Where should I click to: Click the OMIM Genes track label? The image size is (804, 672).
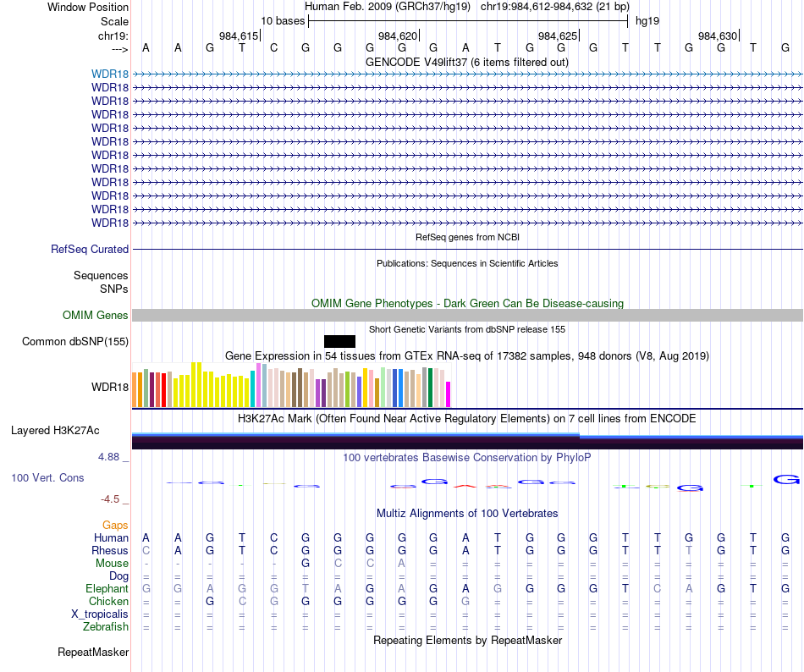click(96, 315)
